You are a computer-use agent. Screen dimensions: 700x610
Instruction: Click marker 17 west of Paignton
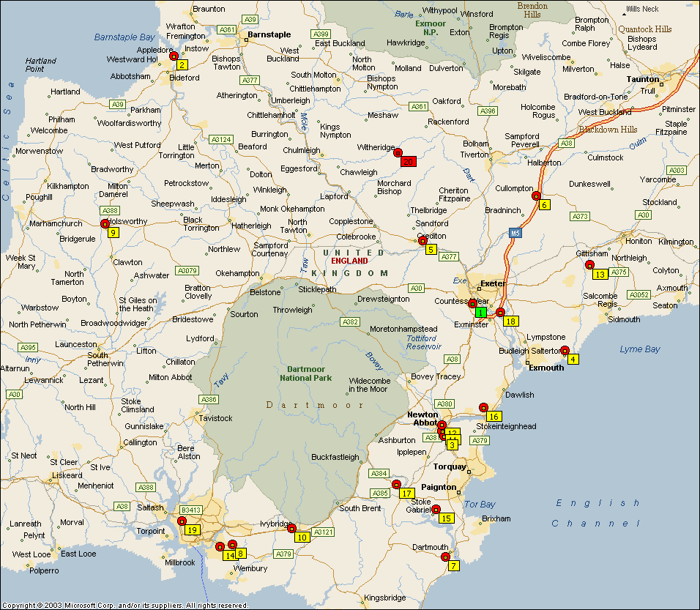pyautogui.click(x=406, y=493)
